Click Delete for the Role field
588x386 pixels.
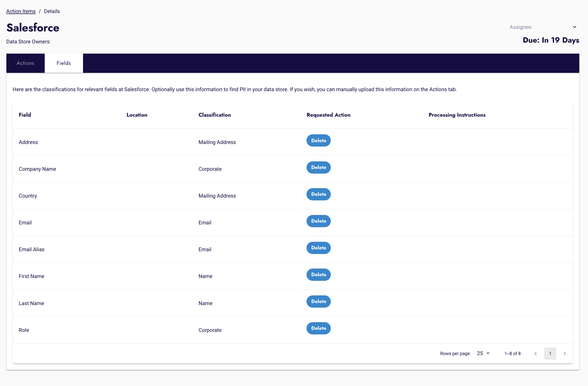tap(319, 328)
